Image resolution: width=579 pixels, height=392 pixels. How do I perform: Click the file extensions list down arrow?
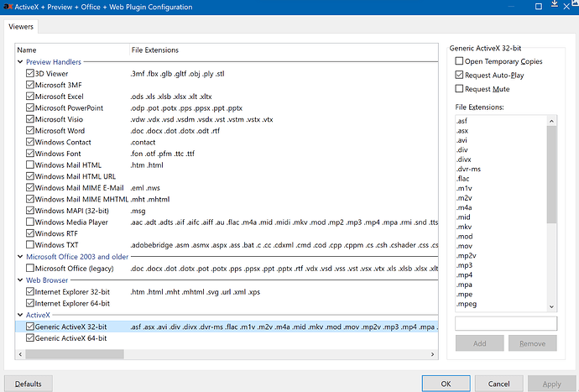(x=551, y=306)
